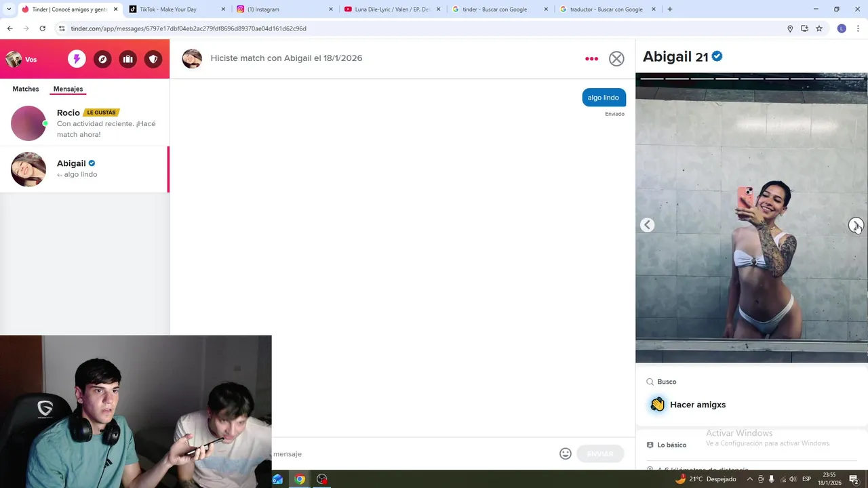Show previous profile photo with left arrow
The height and width of the screenshot is (488, 868).
[648, 225]
